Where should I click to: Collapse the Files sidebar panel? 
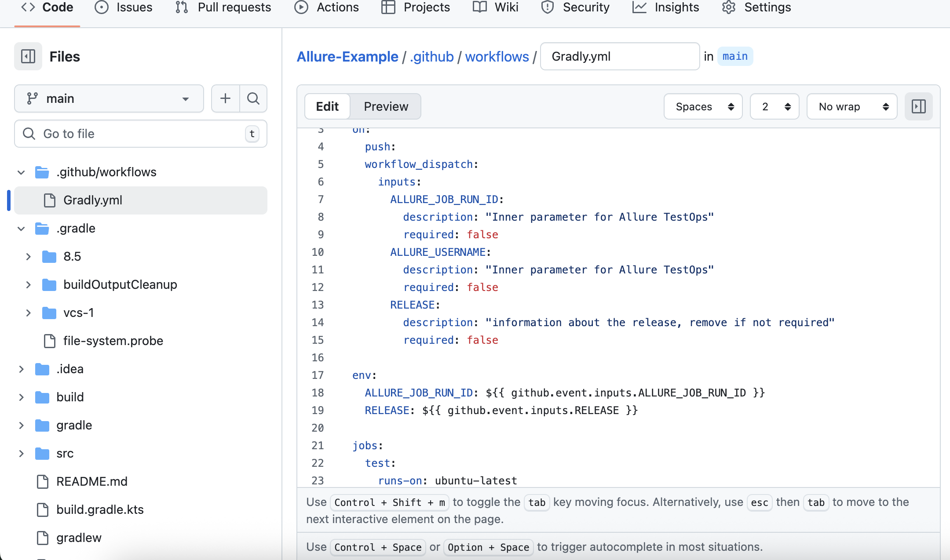click(x=28, y=56)
